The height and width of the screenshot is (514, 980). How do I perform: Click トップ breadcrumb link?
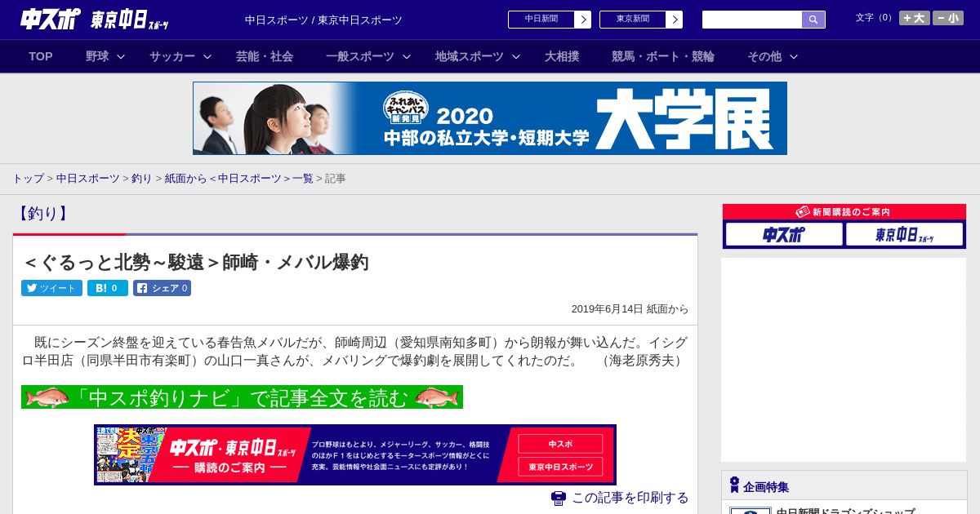tap(28, 178)
